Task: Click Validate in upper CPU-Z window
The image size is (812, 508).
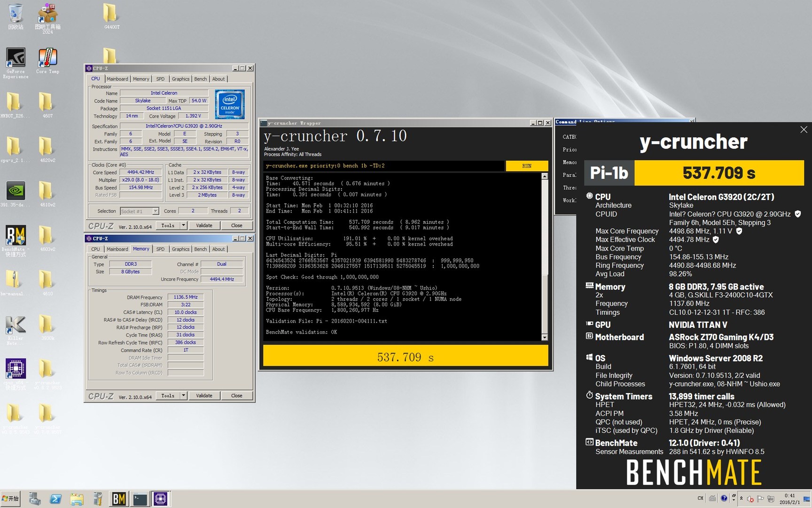Action: click(204, 225)
